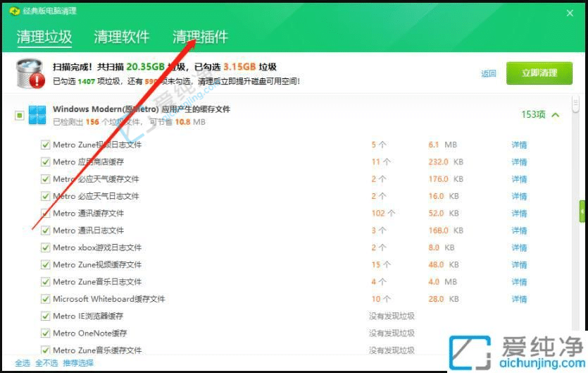
Task: Click the Windows Modern category title text
Action: point(142,109)
